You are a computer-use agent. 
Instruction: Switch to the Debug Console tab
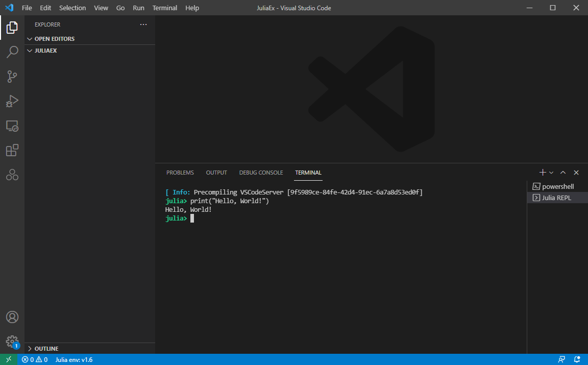261,173
